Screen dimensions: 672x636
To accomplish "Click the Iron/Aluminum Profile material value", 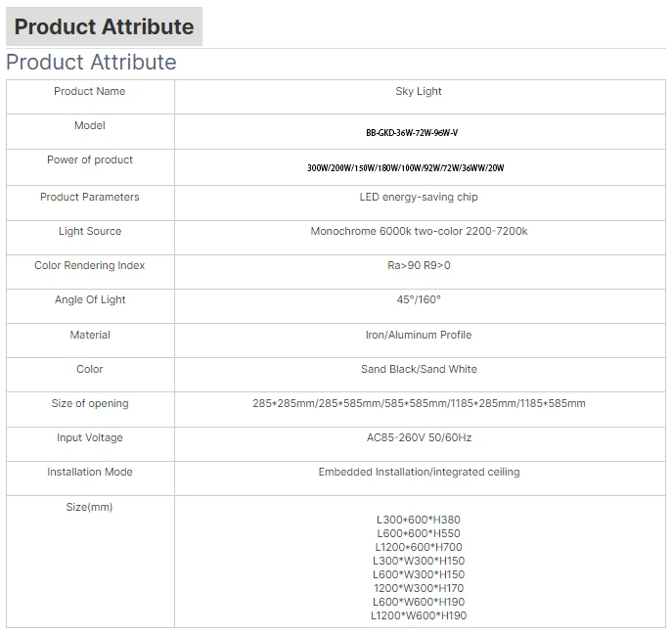I will pyautogui.click(x=419, y=336).
